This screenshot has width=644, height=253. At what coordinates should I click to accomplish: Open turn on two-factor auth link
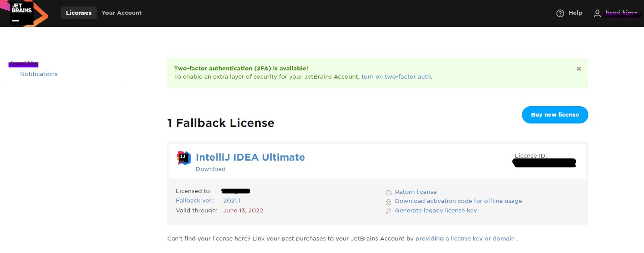click(396, 76)
